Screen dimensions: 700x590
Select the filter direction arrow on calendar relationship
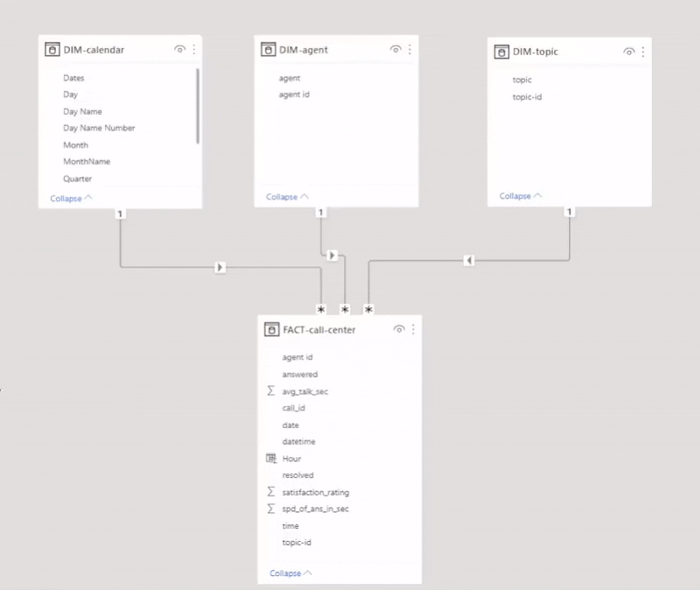click(220, 267)
